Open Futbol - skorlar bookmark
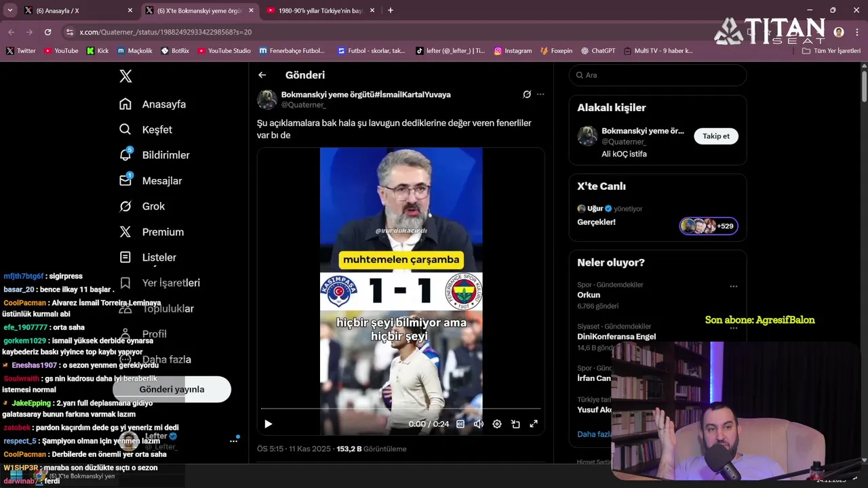 (x=371, y=51)
